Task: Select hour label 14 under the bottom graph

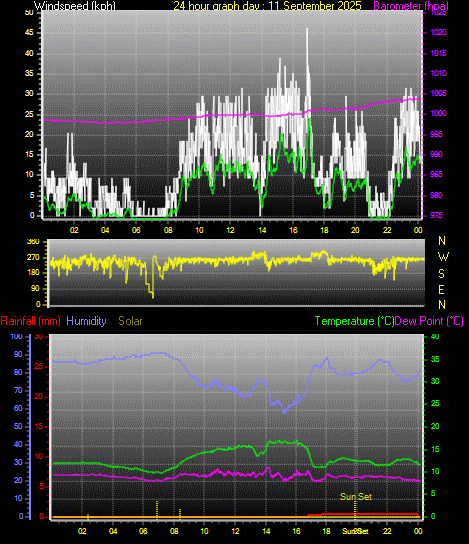Action: pyautogui.click(x=266, y=531)
